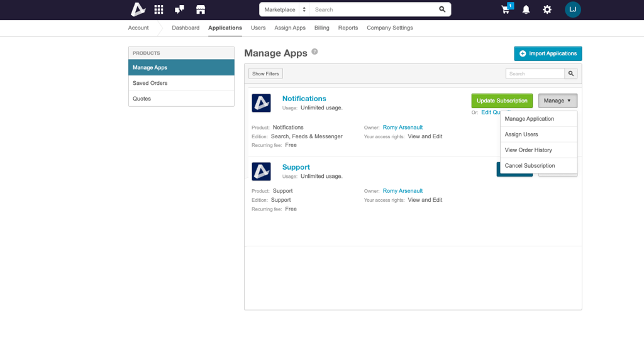Viewport: 644px width, 362px height.
Task: Open the apps grid icon
Action: click(159, 9)
